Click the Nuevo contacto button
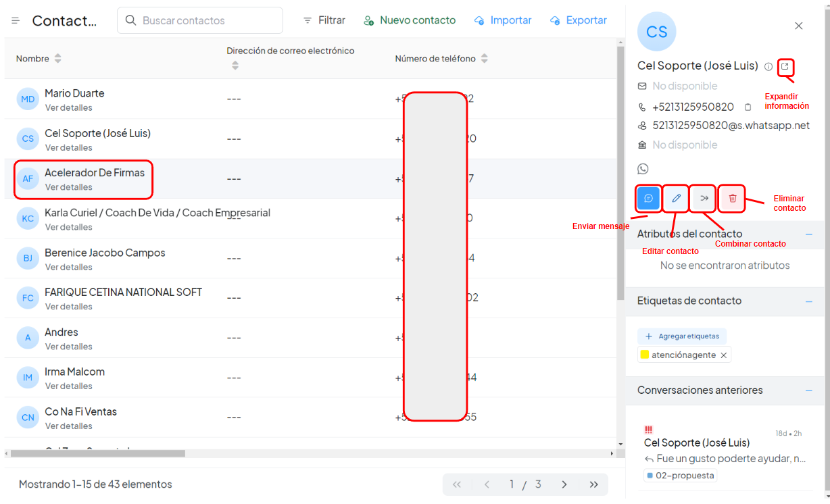 coord(410,20)
